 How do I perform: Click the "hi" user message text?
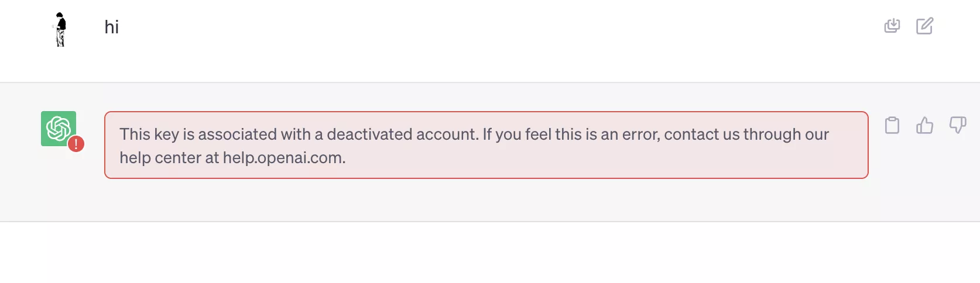111,27
